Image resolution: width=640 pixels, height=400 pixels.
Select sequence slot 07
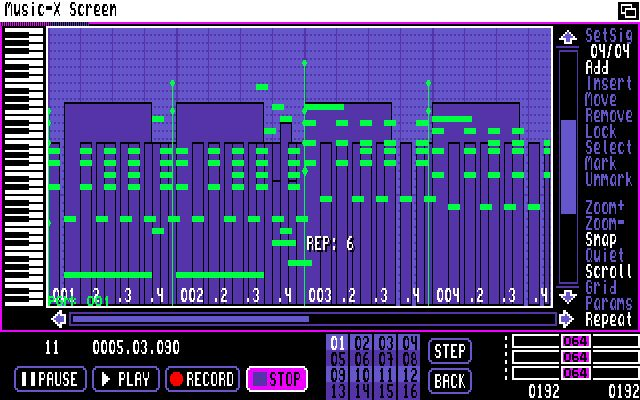tap(386, 359)
